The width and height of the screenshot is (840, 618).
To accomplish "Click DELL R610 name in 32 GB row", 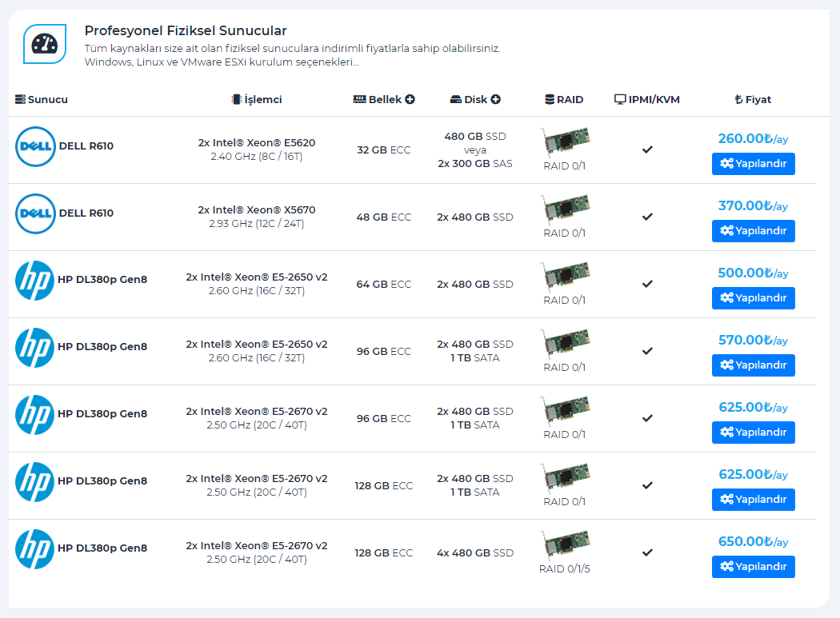I will (86, 146).
